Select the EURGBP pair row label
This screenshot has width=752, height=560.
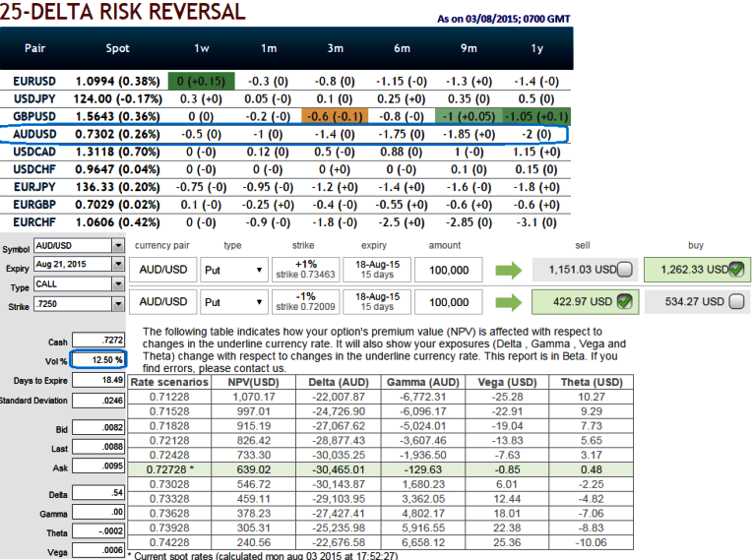[x=34, y=205]
